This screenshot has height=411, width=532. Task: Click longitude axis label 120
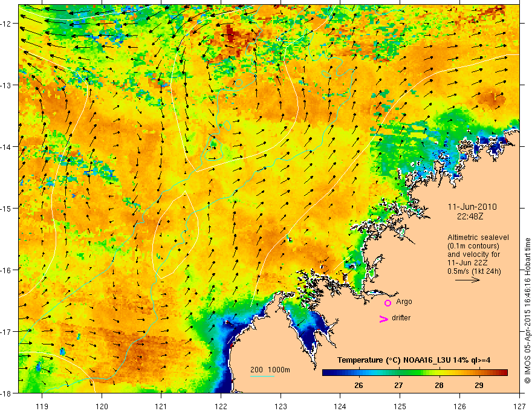point(102,407)
